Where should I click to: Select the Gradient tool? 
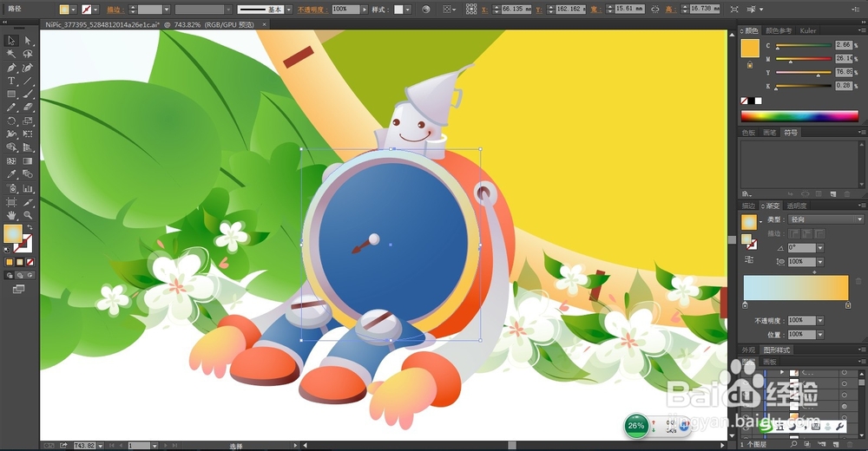[x=28, y=161]
